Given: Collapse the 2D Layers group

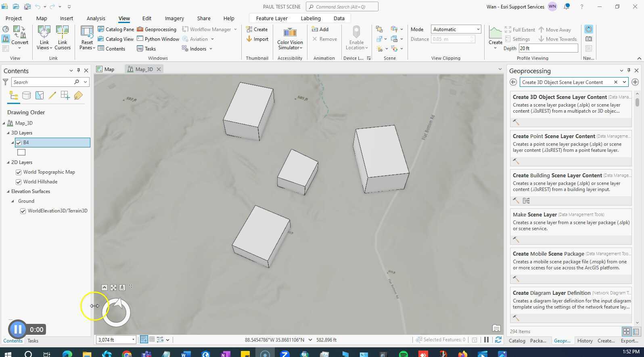Looking at the screenshot, I should point(8,162).
